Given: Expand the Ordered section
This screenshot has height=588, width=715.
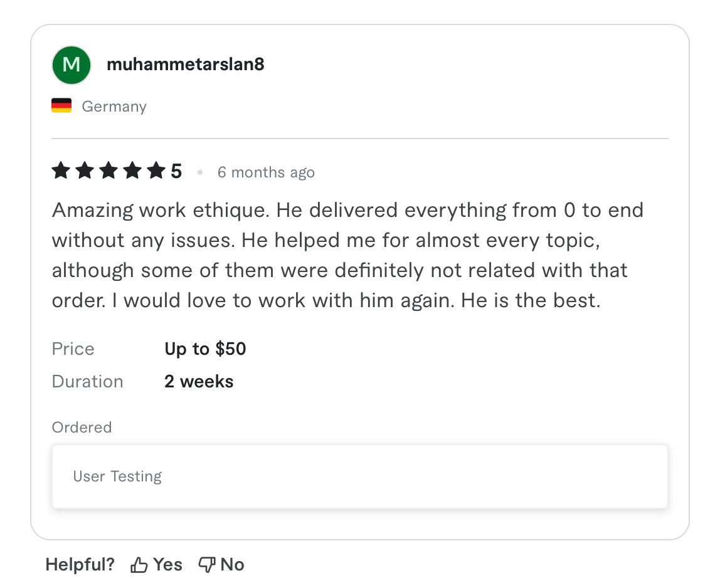Looking at the screenshot, I should coord(82,427).
